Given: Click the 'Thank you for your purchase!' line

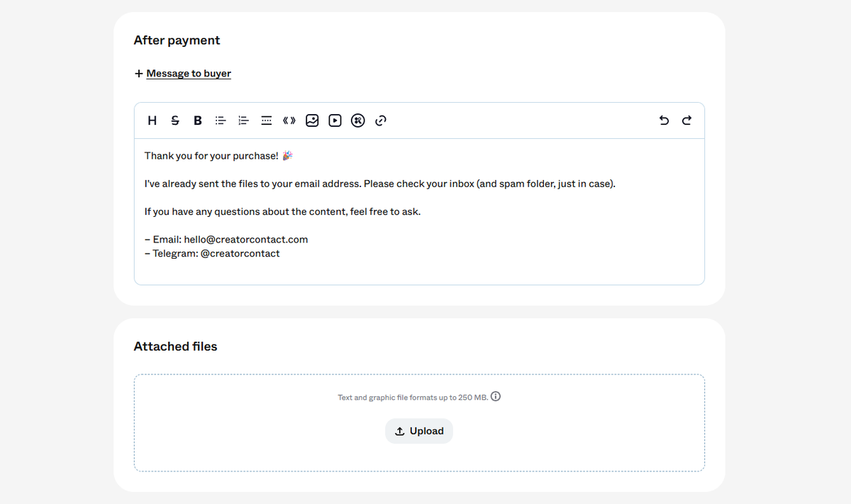Looking at the screenshot, I should 218,155.
